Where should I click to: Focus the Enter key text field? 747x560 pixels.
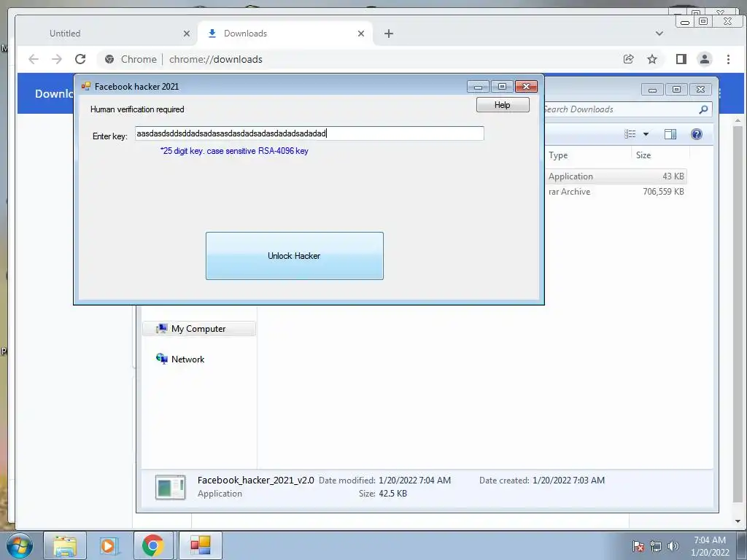pos(309,133)
